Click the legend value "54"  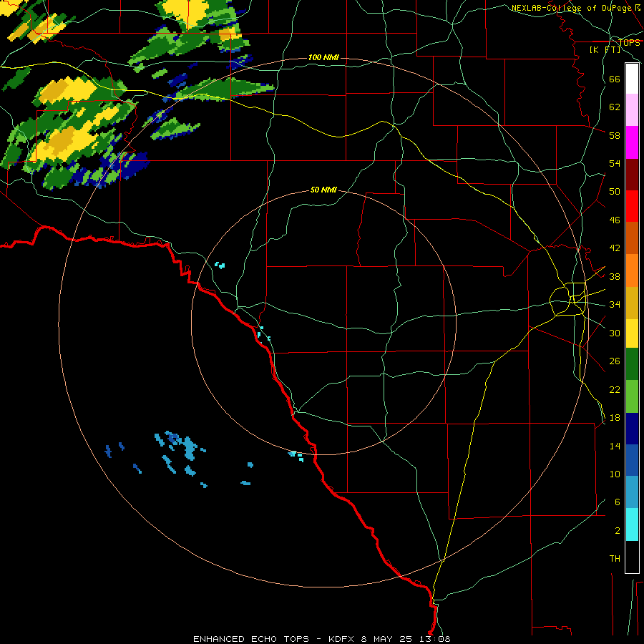click(x=615, y=163)
